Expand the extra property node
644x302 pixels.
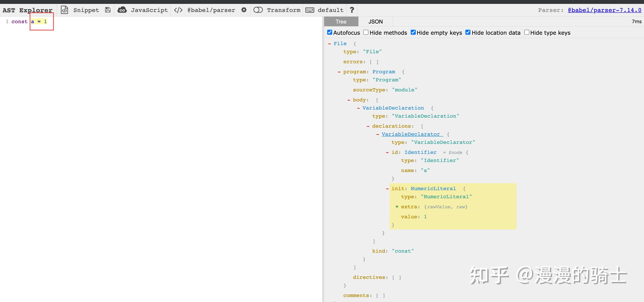coord(397,207)
